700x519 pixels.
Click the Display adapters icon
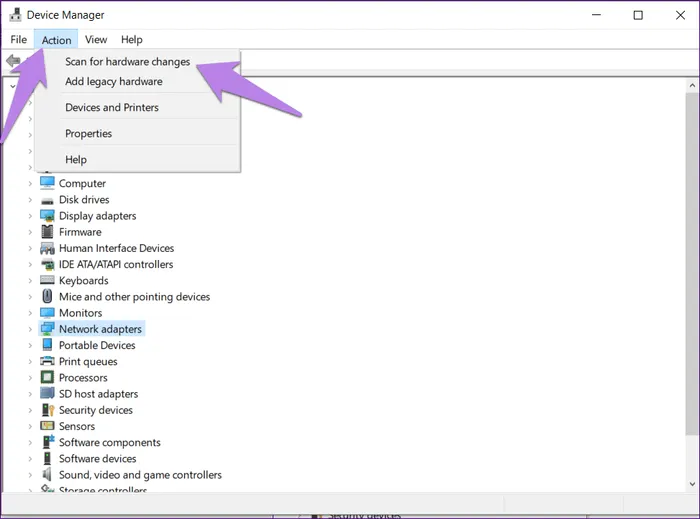pyautogui.click(x=47, y=216)
